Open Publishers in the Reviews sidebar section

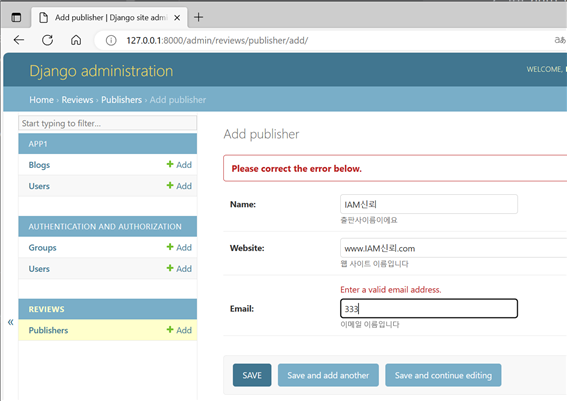48,330
